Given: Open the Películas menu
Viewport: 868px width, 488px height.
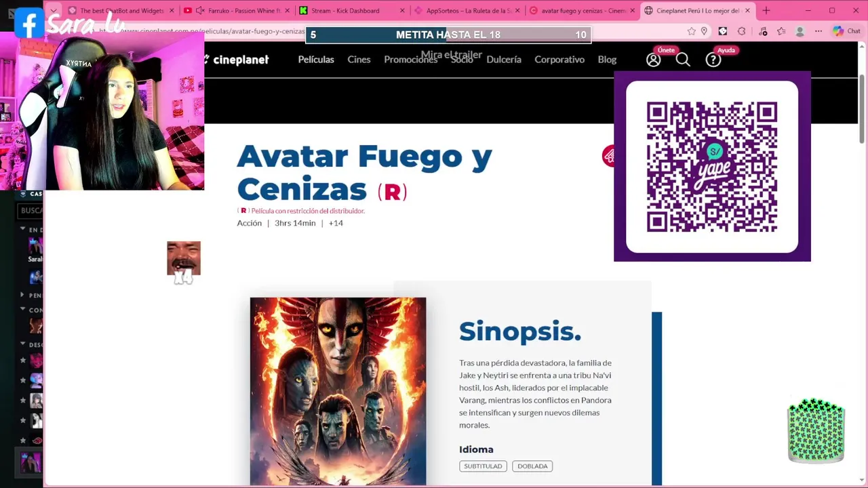Looking at the screenshot, I should coord(316,60).
